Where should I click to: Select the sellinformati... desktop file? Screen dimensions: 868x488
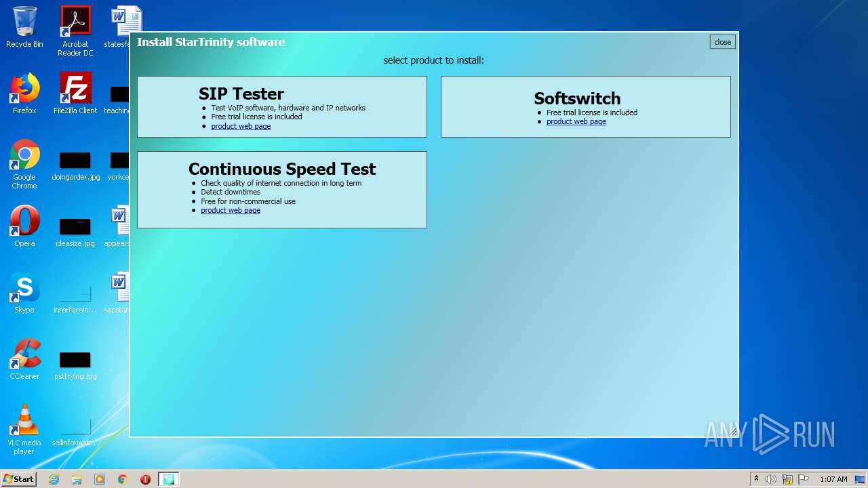(x=75, y=431)
